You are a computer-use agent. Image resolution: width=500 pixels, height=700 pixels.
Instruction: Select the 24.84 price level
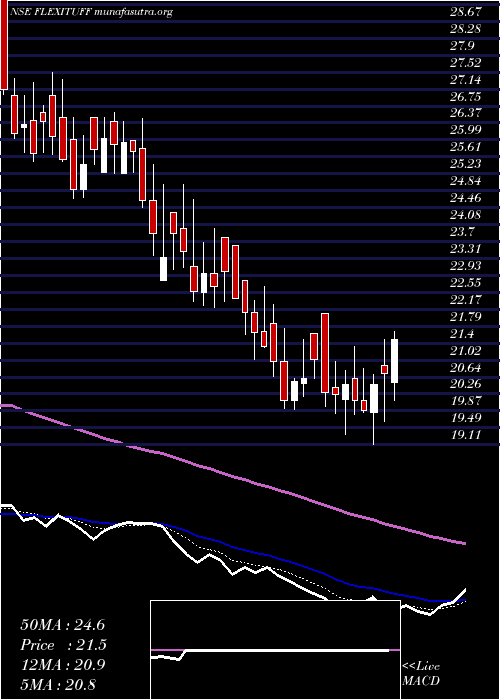pyautogui.click(x=466, y=182)
